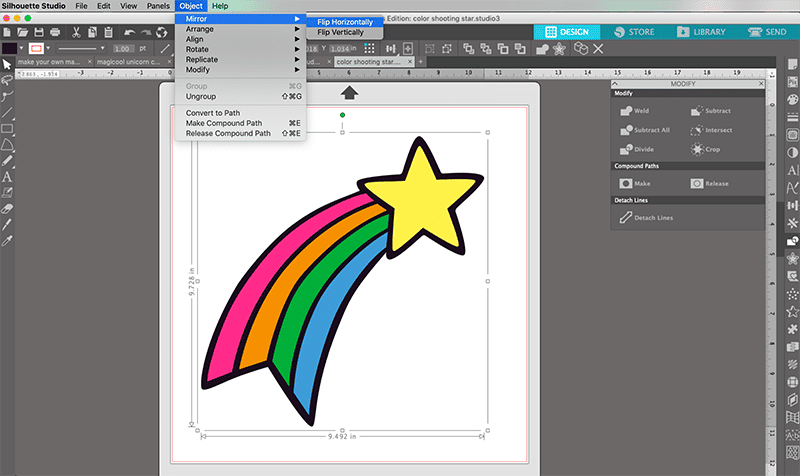The height and width of the screenshot is (476, 800).
Task: Choose Make Compound Path in the menu
Action: pyautogui.click(x=240, y=123)
